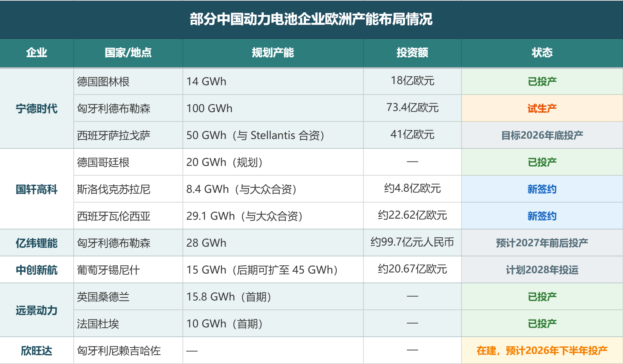Click status 预计2027年前后投产

(x=542, y=243)
